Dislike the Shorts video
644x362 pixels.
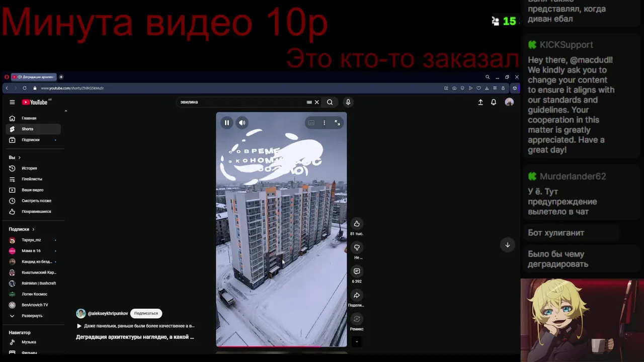(357, 247)
